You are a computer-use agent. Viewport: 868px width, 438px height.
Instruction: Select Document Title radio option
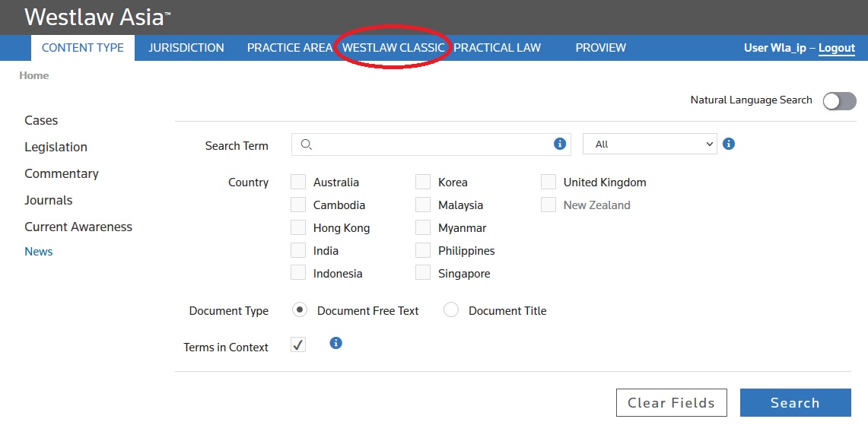coord(451,309)
